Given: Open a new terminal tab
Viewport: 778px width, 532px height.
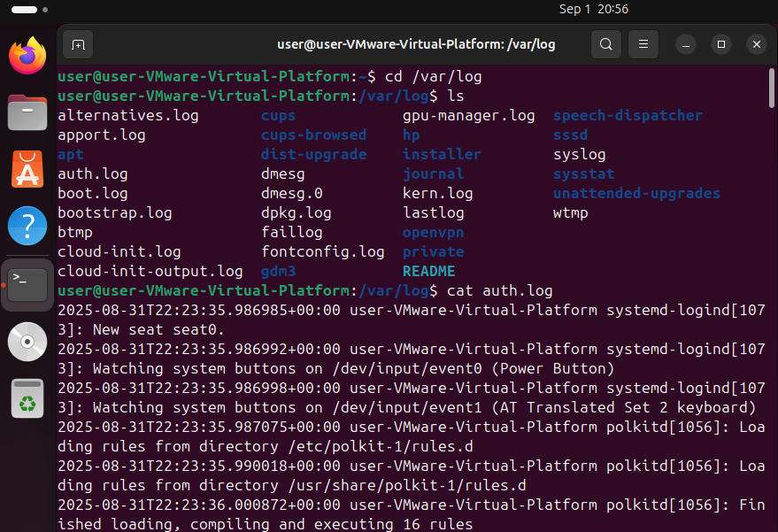Looking at the screenshot, I should [79, 44].
